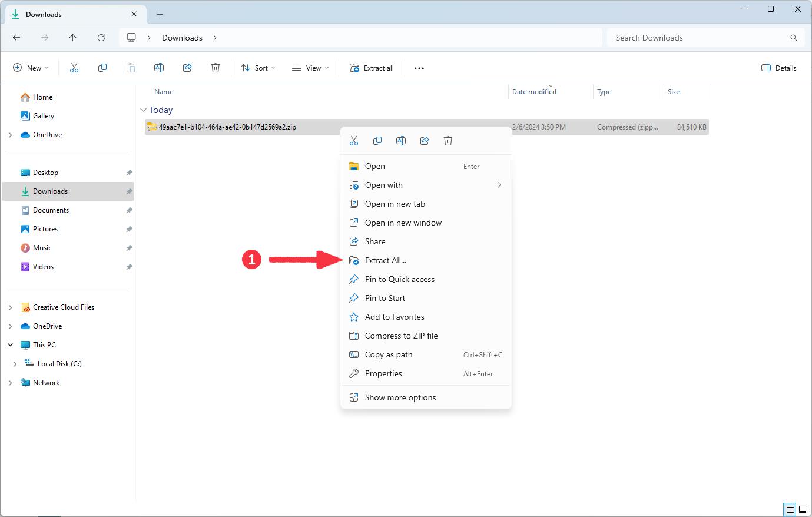Click the Share icon in the context menu
The width and height of the screenshot is (812, 517).
425,140
